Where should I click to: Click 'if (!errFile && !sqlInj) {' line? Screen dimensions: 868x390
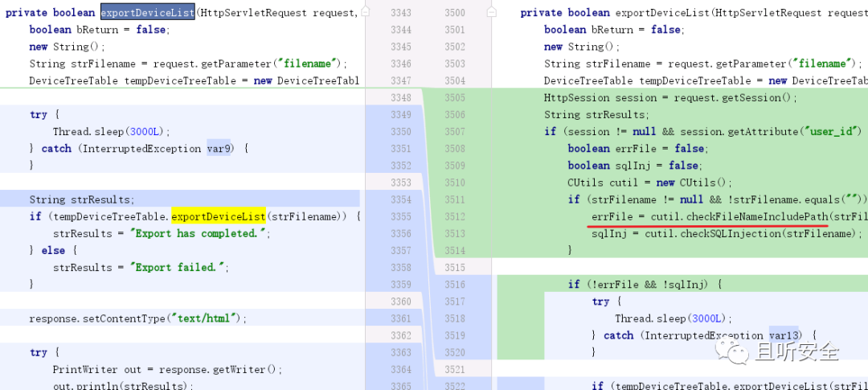pyautogui.click(x=645, y=284)
